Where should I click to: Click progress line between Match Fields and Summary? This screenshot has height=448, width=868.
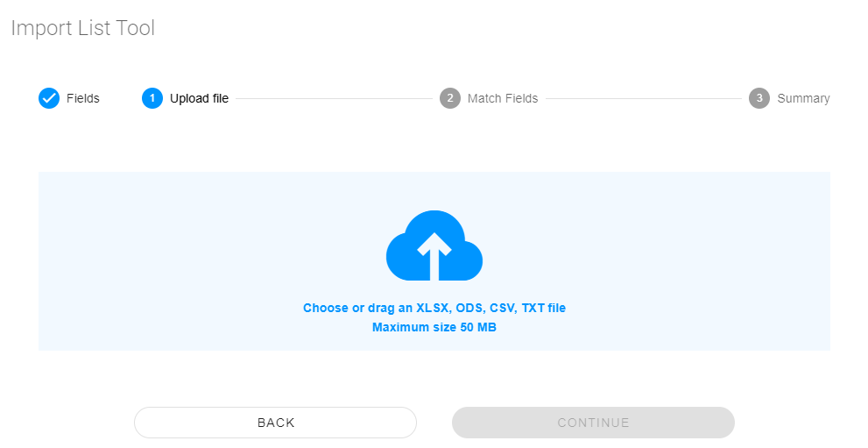pos(643,99)
